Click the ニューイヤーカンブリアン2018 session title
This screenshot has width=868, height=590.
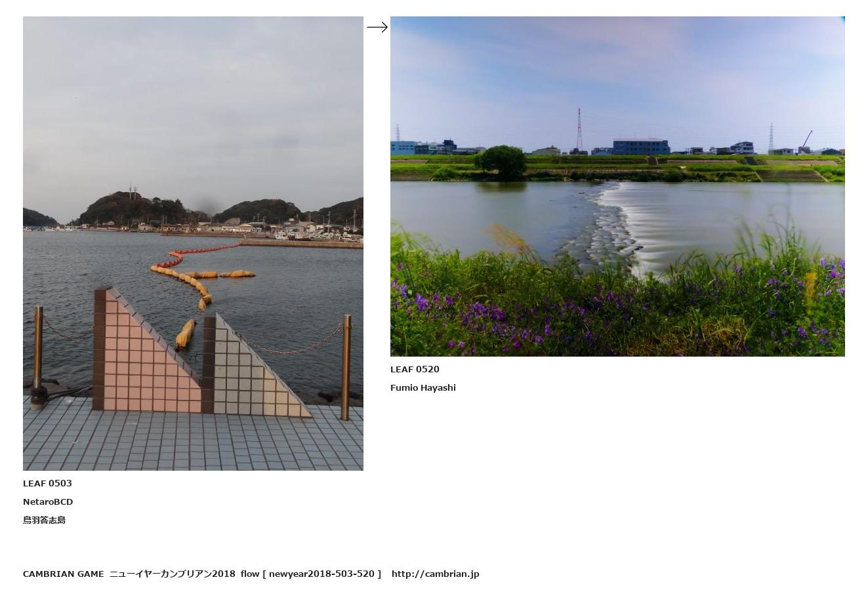(172, 574)
